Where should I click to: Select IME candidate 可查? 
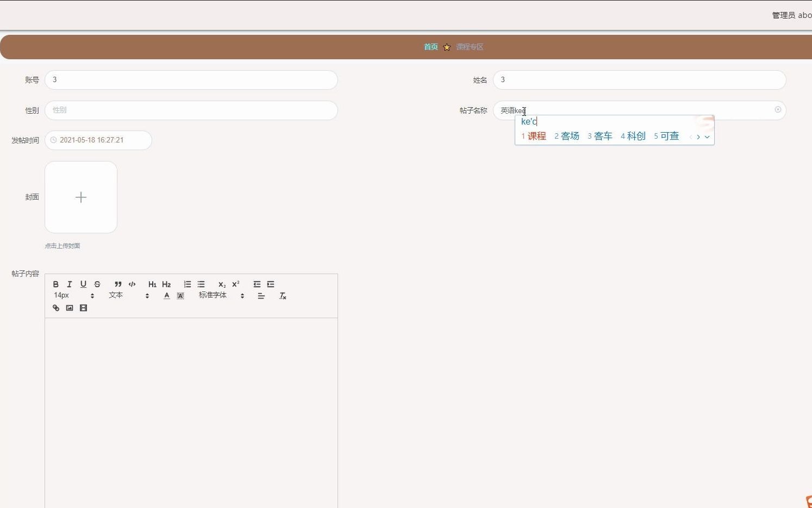coord(666,136)
